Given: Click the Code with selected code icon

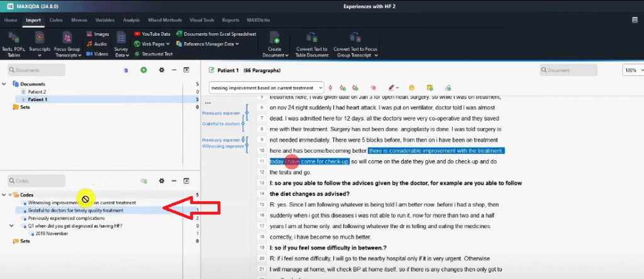Looking at the screenshot, I should [x=330, y=88].
